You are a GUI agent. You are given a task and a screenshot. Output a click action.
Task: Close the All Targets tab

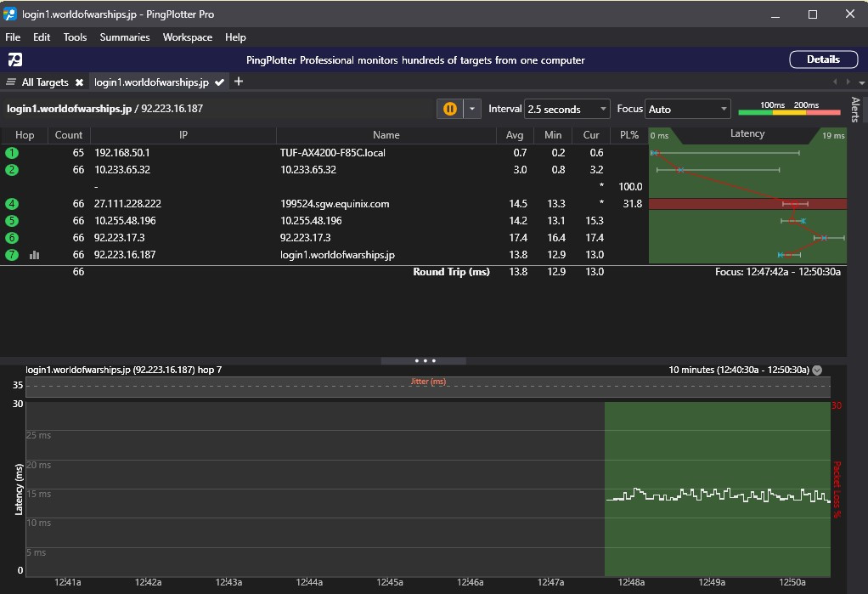pos(79,82)
